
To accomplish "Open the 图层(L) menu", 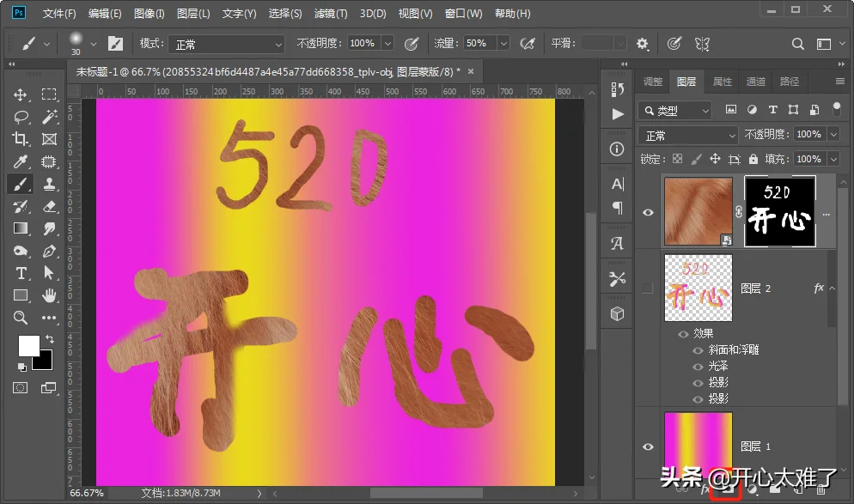I will (x=193, y=13).
